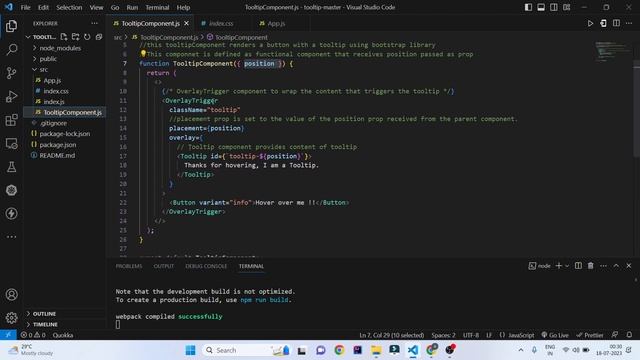Open editor more actions menu
640x360 pixels.
[x=629, y=23]
